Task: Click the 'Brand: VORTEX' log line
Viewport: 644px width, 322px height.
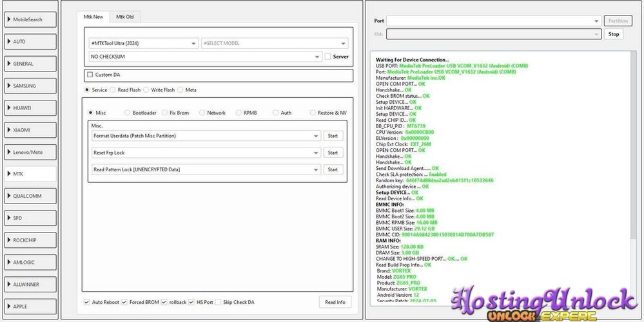Action: [x=393, y=270]
